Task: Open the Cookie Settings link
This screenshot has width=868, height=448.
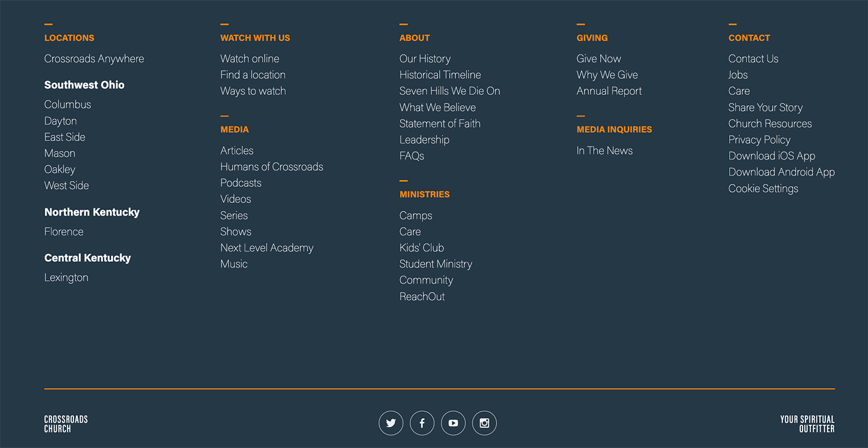Action: click(763, 188)
